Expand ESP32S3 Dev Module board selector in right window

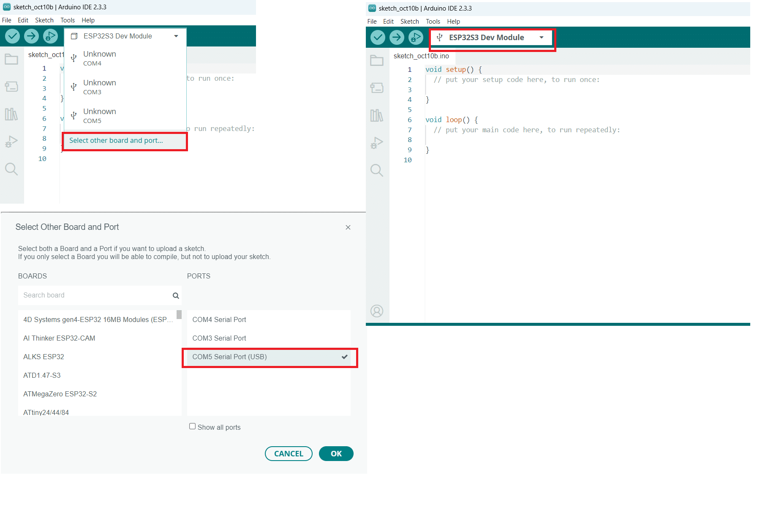[x=491, y=38]
